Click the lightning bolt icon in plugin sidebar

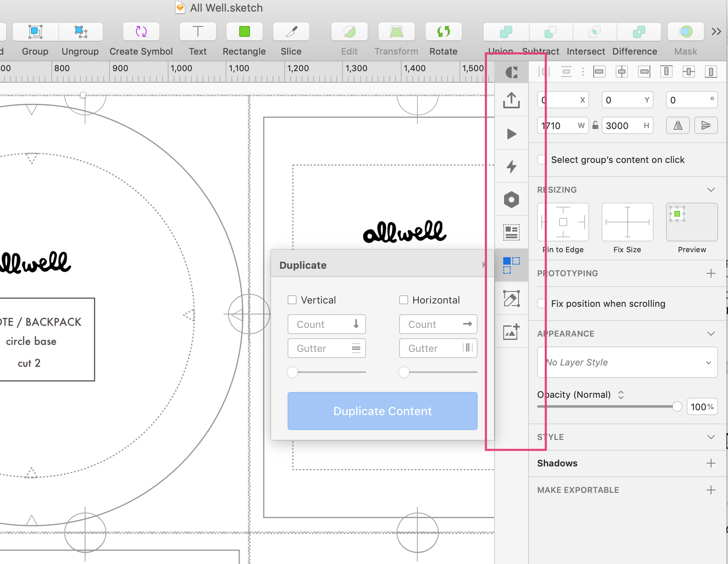[512, 167]
